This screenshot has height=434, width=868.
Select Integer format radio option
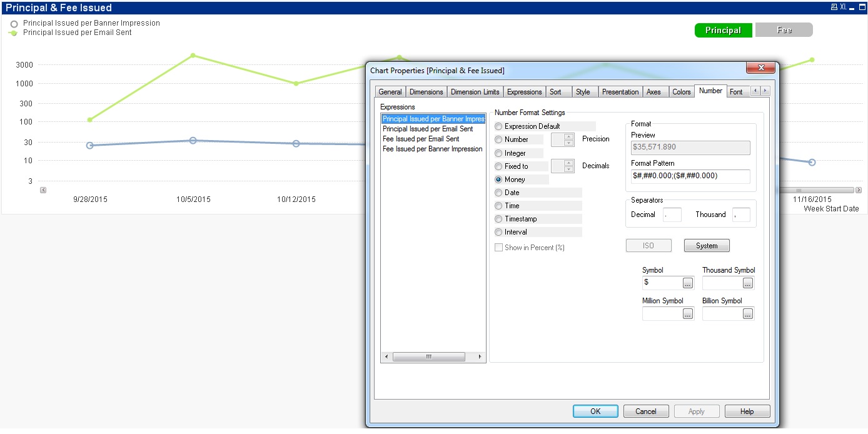[498, 153]
